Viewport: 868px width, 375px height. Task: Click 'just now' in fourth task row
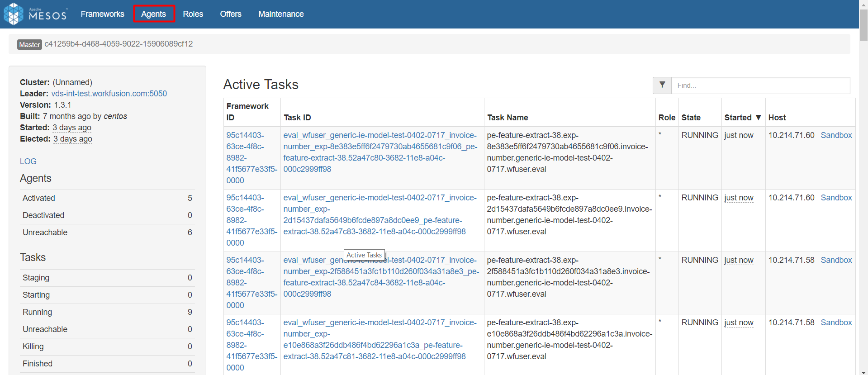point(739,323)
